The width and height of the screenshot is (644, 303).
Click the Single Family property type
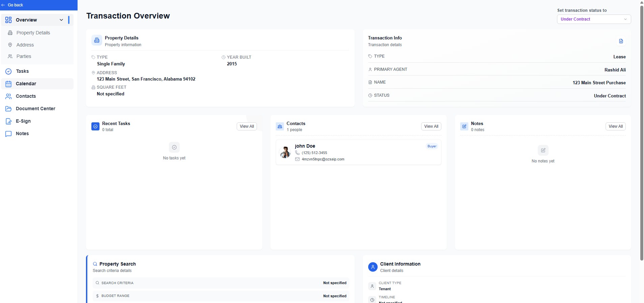(x=111, y=64)
